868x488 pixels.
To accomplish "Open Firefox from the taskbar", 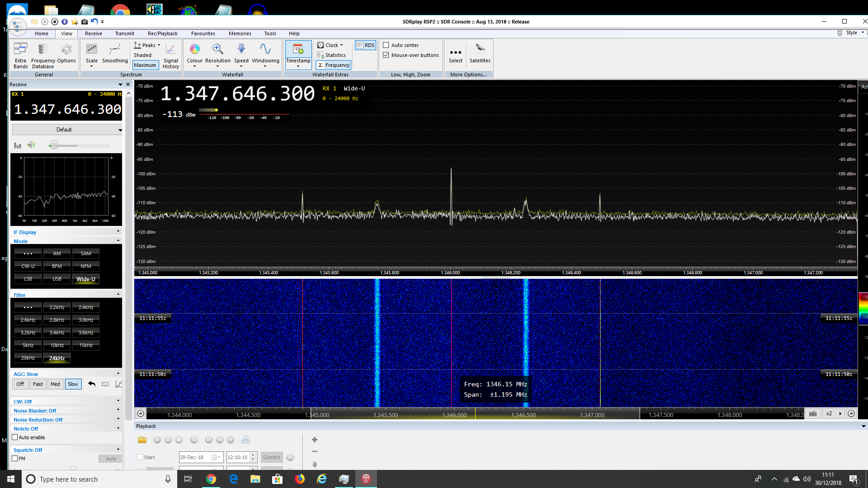I will [x=300, y=479].
